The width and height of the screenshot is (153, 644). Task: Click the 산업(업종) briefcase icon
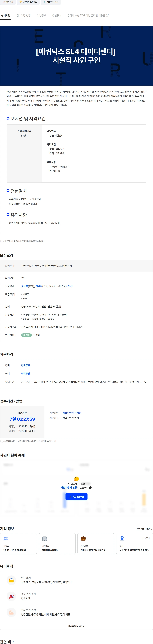pyautogui.click(x=83, y=539)
